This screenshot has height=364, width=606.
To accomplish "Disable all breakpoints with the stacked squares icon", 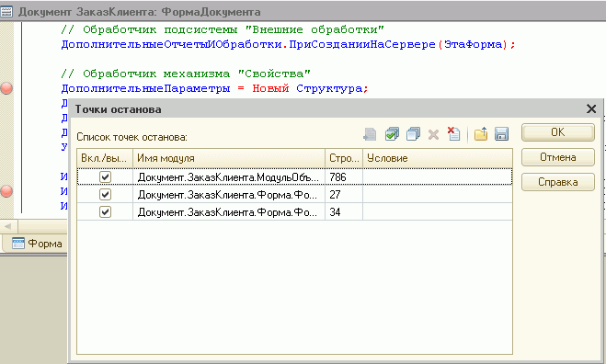I will coord(413,134).
